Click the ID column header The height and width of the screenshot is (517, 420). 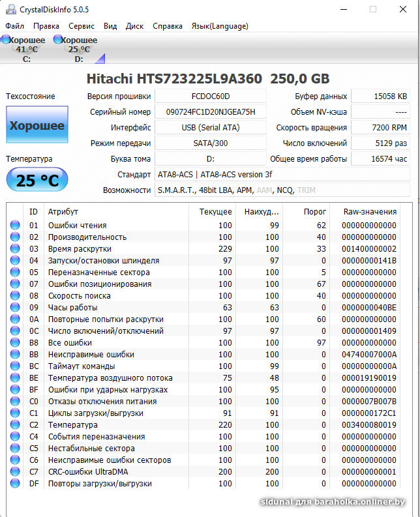point(34,212)
